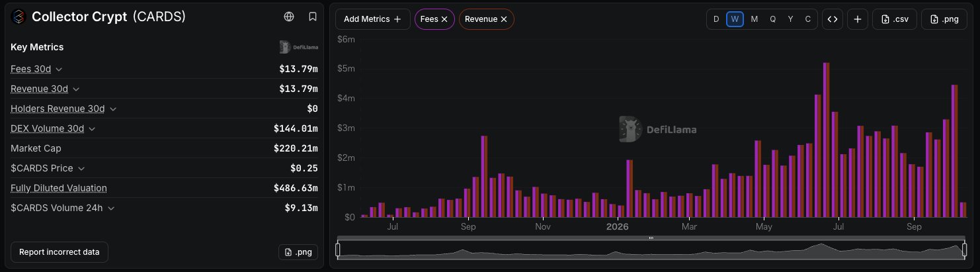
Task: Click Report incorrect data button
Action: [60, 252]
